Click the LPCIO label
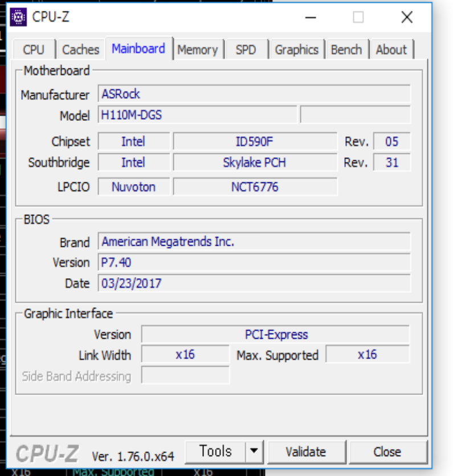The height and width of the screenshot is (476, 453). [74, 187]
